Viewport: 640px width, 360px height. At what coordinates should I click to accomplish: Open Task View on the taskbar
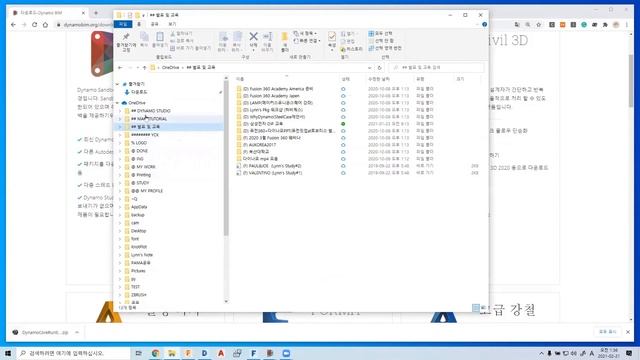pos(139,353)
